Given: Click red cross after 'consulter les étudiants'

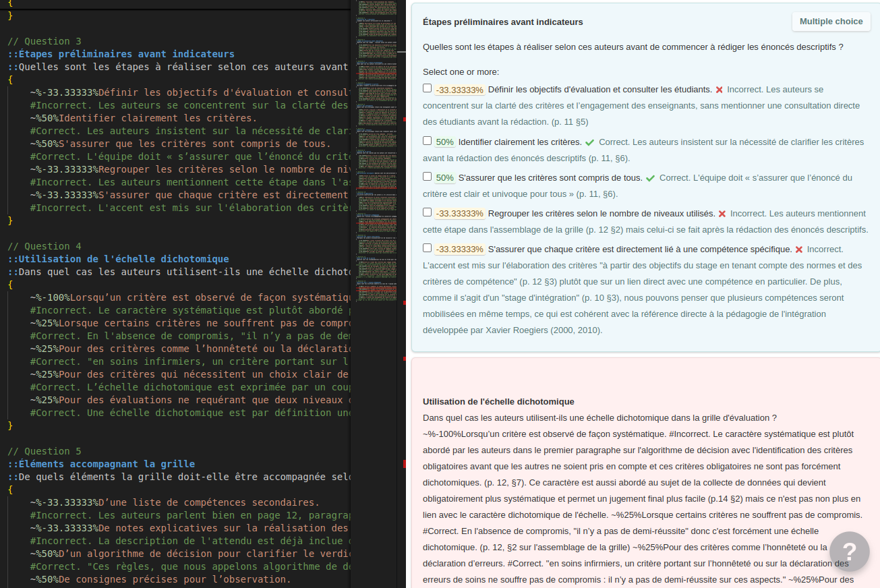Looking at the screenshot, I should coord(719,90).
